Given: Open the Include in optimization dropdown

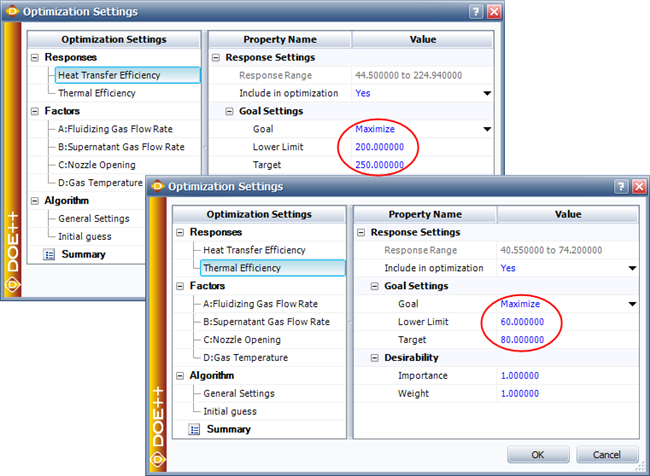Looking at the screenshot, I should click(x=631, y=268).
